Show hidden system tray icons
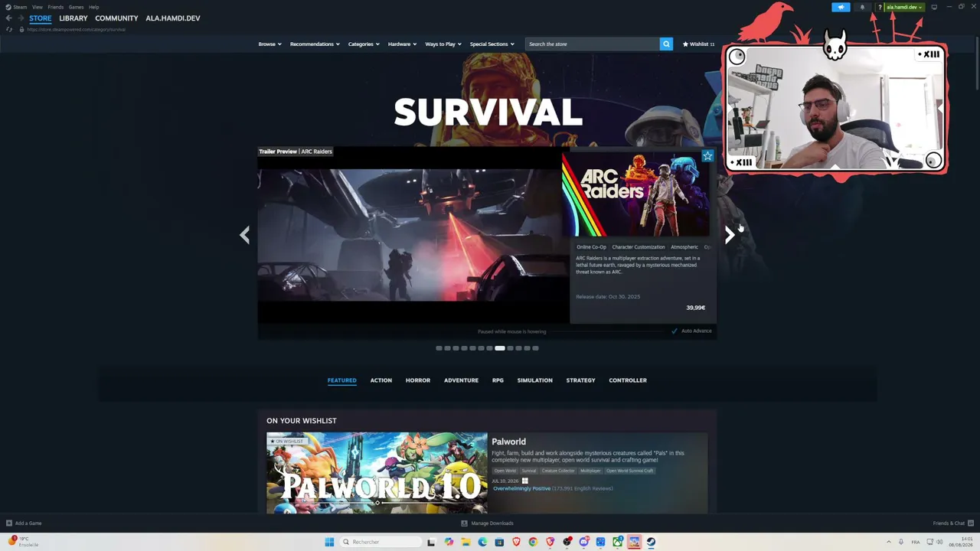The image size is (980, 551). [888, 542]
